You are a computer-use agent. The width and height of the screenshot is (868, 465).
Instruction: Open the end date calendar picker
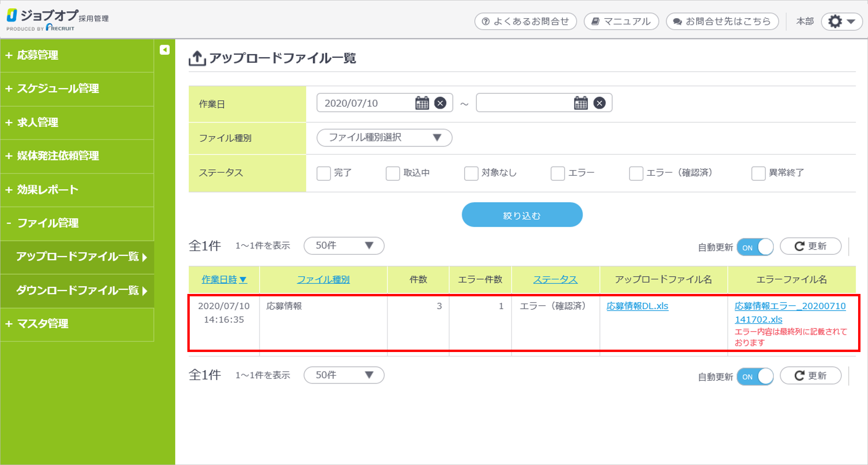pyautogui.click(x=581, y=103)
